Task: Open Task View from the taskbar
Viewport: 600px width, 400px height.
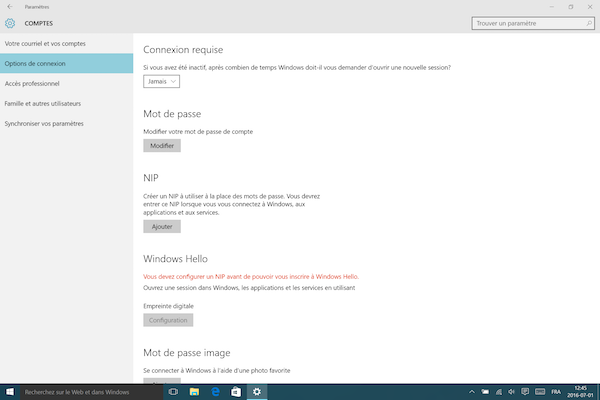Action: [x=173, y=392]
